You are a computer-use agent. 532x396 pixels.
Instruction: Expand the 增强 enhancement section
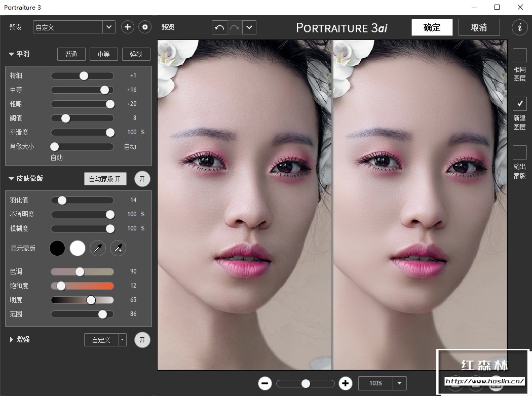12,340
